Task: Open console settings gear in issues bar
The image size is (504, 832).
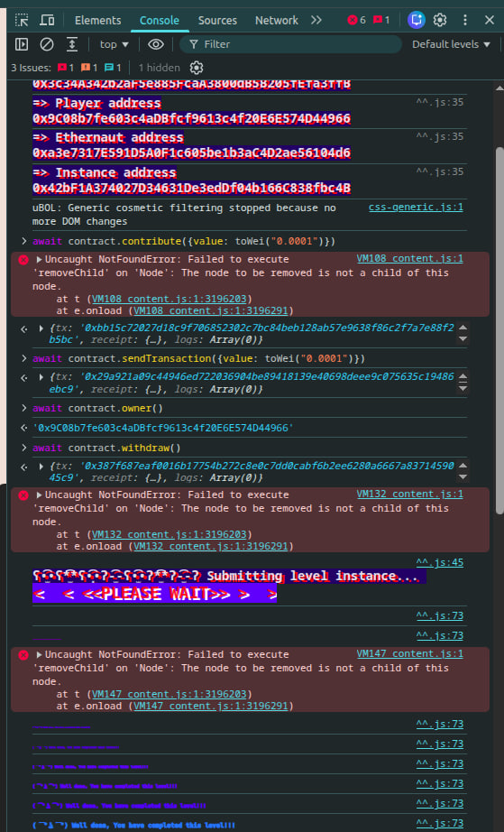Action: click(x=197, y=68)
